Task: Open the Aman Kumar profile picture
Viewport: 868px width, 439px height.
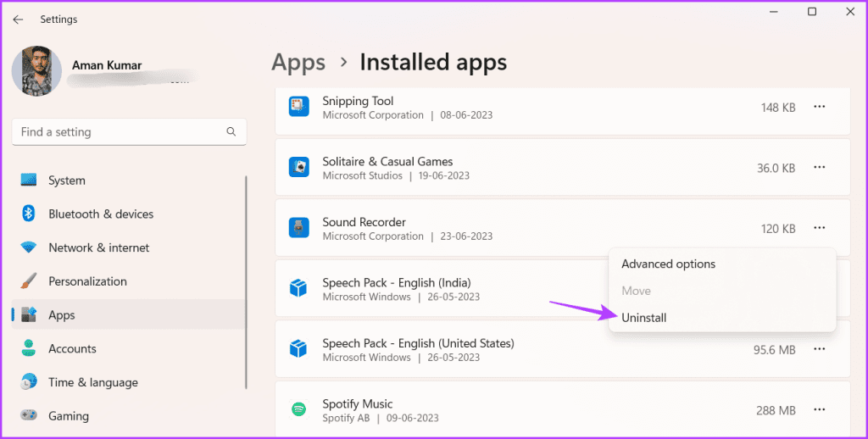Action: (36, 71)
